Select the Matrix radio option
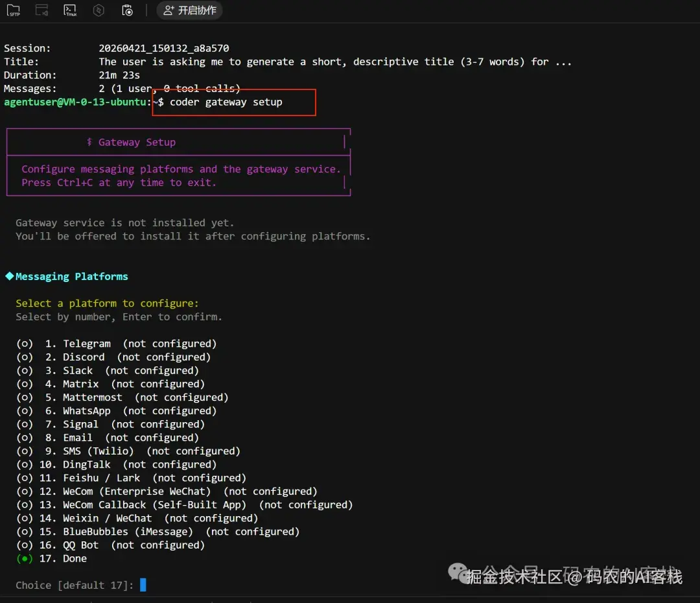Image resolution: width=700 pixels, height=603 pixels. (25, 384)
